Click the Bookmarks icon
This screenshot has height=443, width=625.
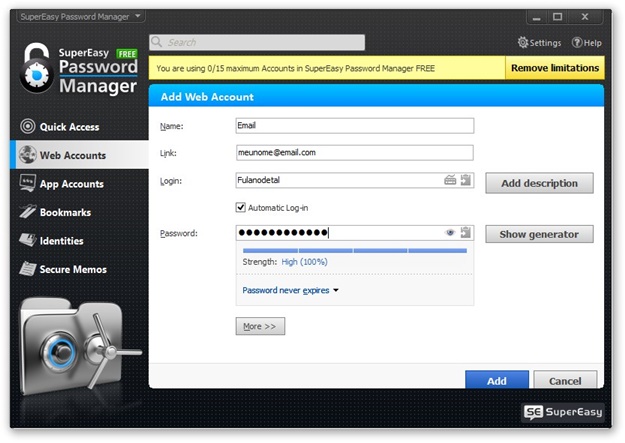(28, 211)
